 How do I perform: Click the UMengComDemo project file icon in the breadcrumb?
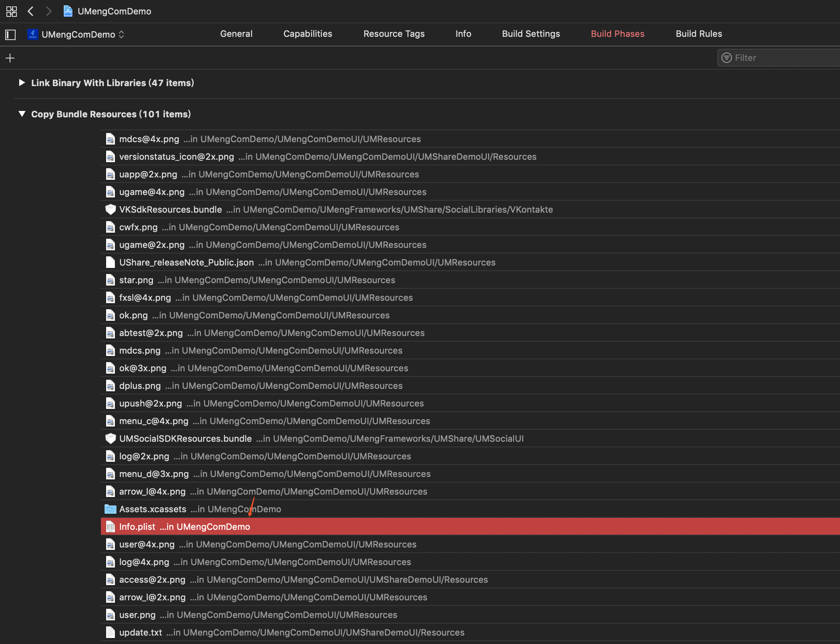click(68, 11)
